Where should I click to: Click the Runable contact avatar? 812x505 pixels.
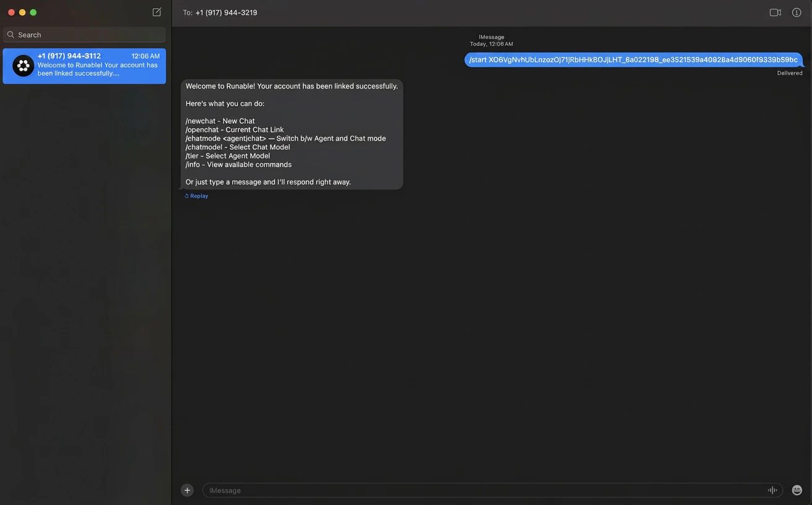click(x=24, y=66)
